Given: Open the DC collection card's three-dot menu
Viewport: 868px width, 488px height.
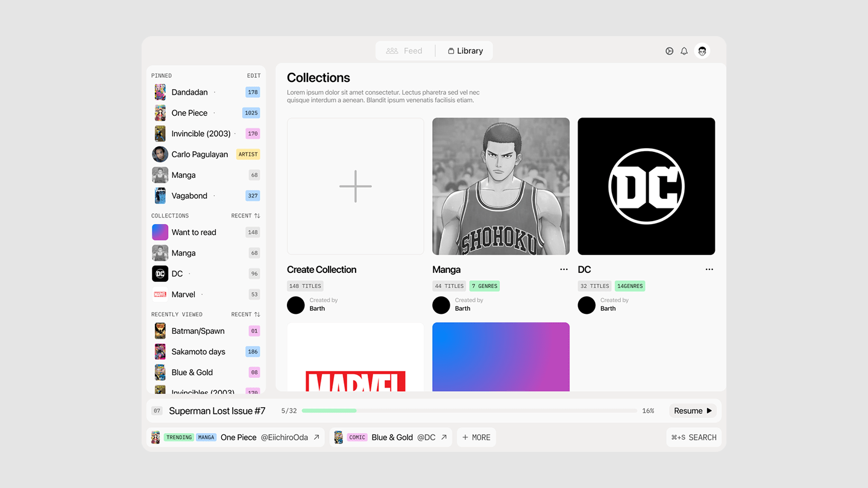Looking at the screenshot, I should tap(709, 270).
